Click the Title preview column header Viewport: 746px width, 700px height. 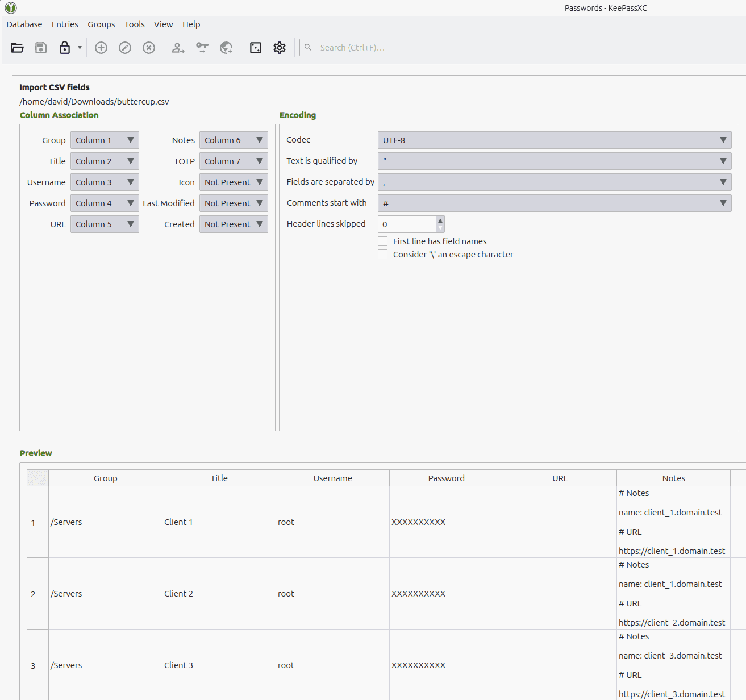[219, 478]
